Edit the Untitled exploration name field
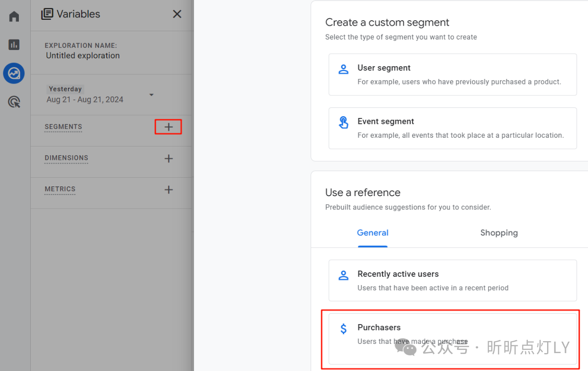Image resolution: width=588 pixels, height=371 pixels. pyautogui.click(x=83, y=56)
